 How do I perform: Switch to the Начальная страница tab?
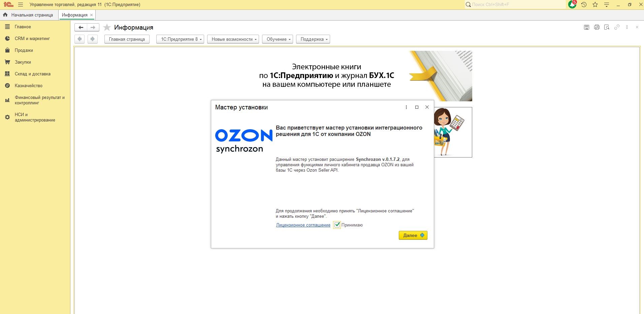28,15
